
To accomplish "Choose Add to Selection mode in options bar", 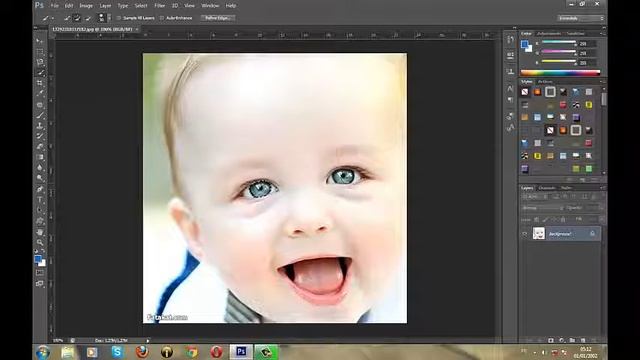I will 77,18.
